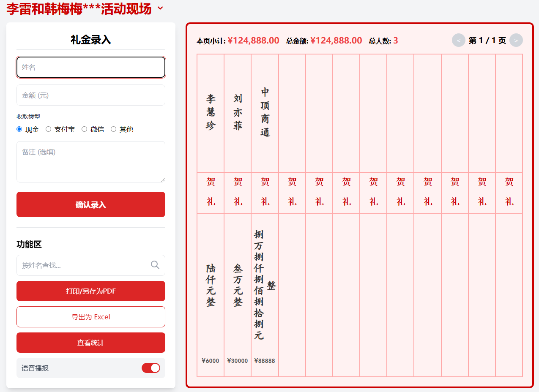Screen dimensions: 539x392
Task: Click 打印/另存为PDF button
Action: (x=91, y=291)
